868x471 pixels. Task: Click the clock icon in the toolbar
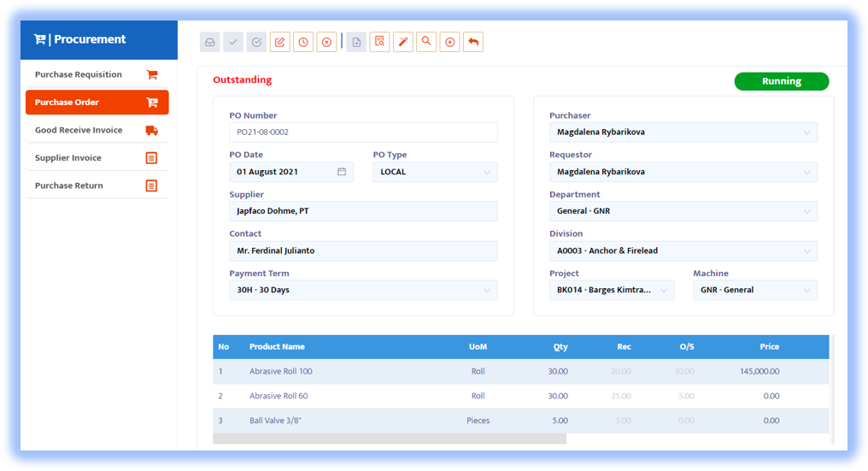(303, 42)
